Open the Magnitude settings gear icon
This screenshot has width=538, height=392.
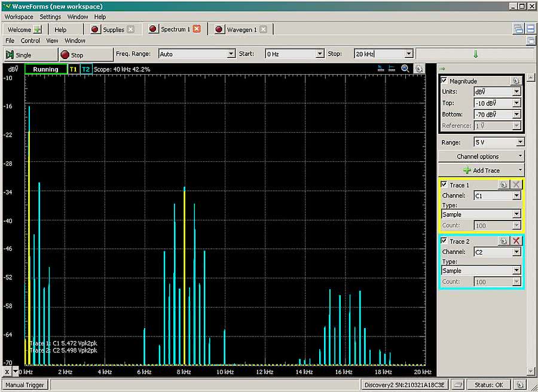(516, 81)
